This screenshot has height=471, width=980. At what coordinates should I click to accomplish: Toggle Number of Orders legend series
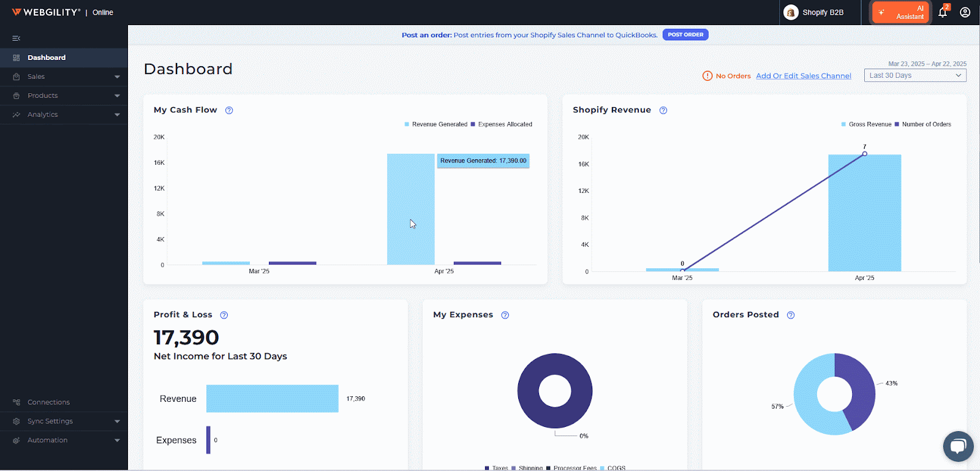(925, 124)
